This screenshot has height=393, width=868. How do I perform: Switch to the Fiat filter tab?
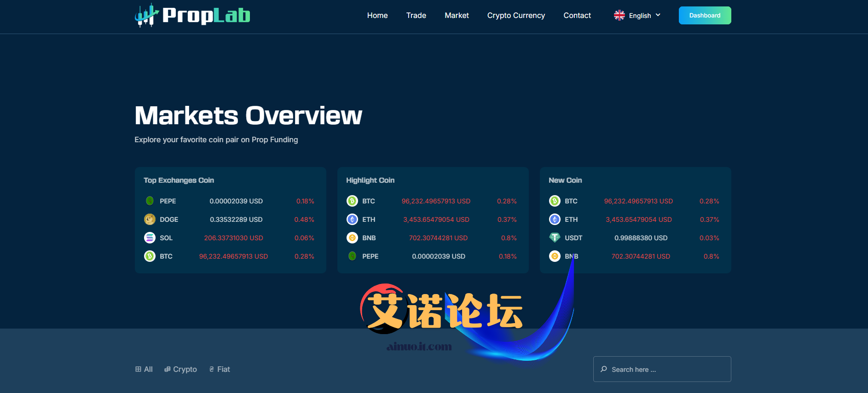(x=220, y=369)
